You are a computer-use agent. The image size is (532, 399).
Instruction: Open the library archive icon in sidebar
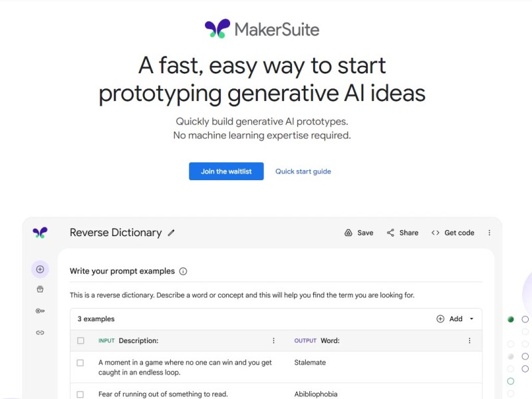[40, 289]
